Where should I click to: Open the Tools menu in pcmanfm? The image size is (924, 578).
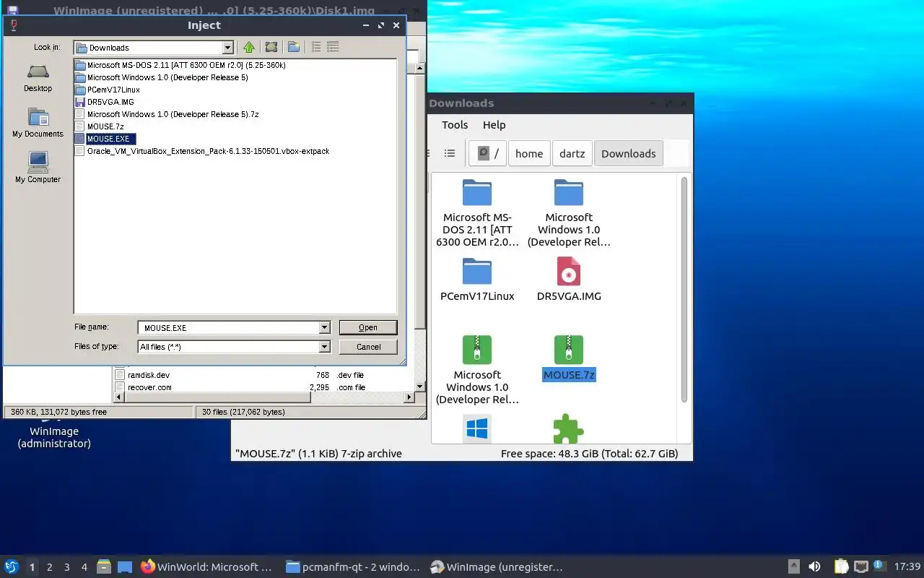click(455, 125)
